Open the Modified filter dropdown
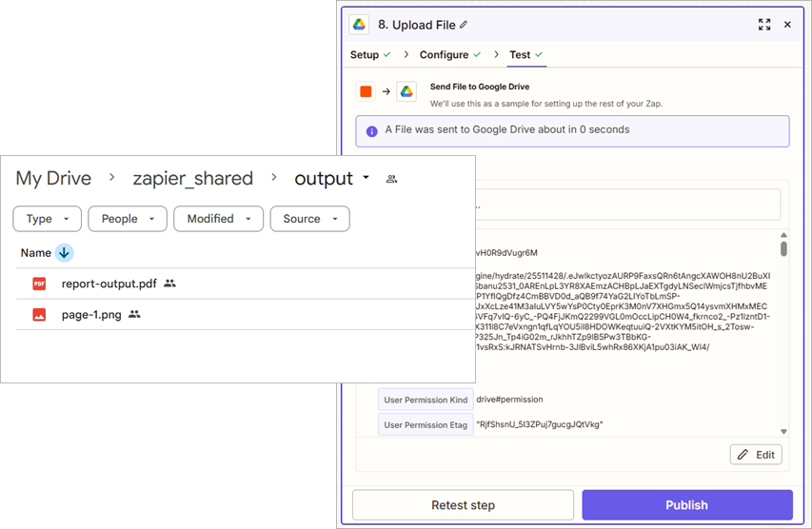Image resolution: width=812 pixels, height=529 pixels. [219, 219]
